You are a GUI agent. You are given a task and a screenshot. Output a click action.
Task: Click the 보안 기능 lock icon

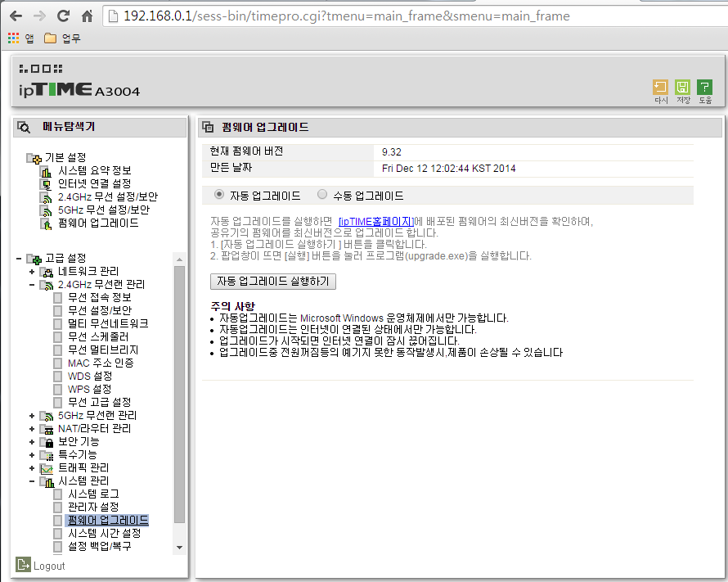(47, 442)
